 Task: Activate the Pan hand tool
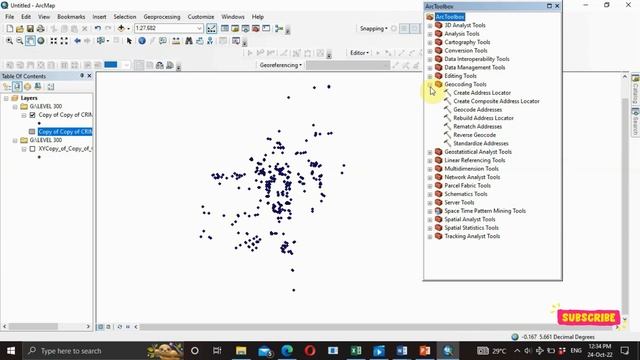(30, 41)
